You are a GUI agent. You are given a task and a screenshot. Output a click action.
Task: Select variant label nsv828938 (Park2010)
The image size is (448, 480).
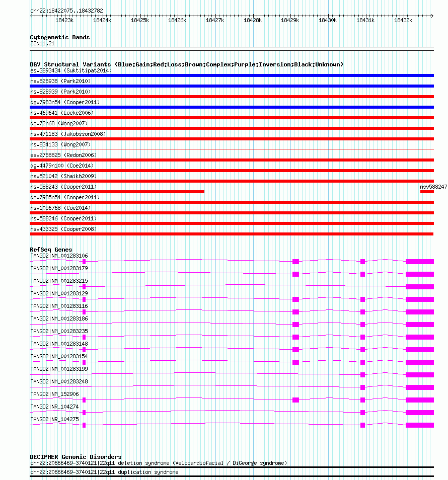pos(60,81)
